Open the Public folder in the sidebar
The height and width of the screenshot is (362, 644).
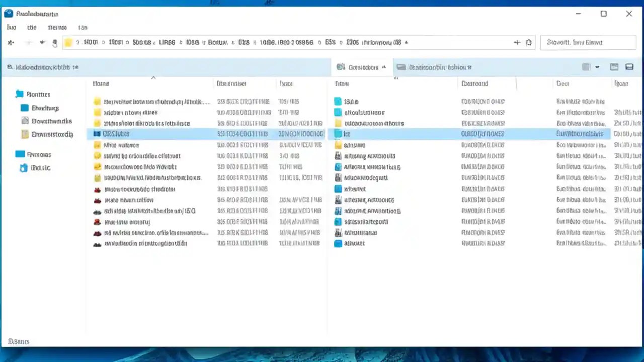[40, 168]
